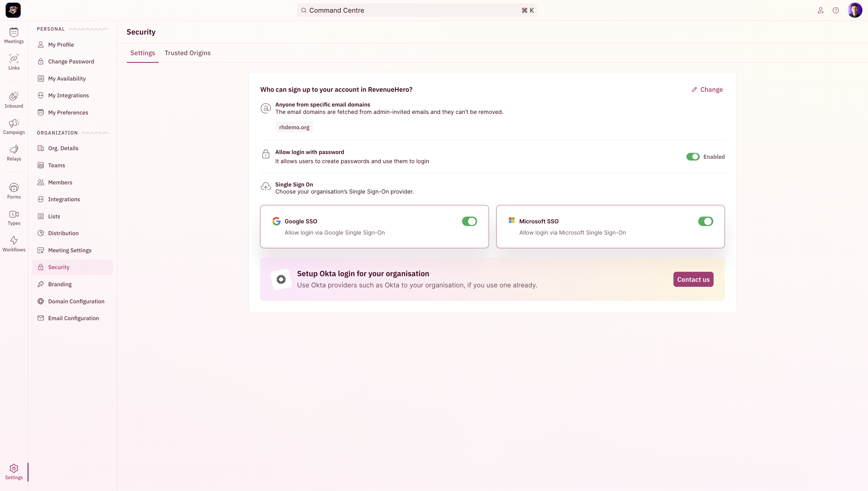Screen dimensions: 868x491
Task: Click the Google logo icon
Action: (x=276, y=221)
